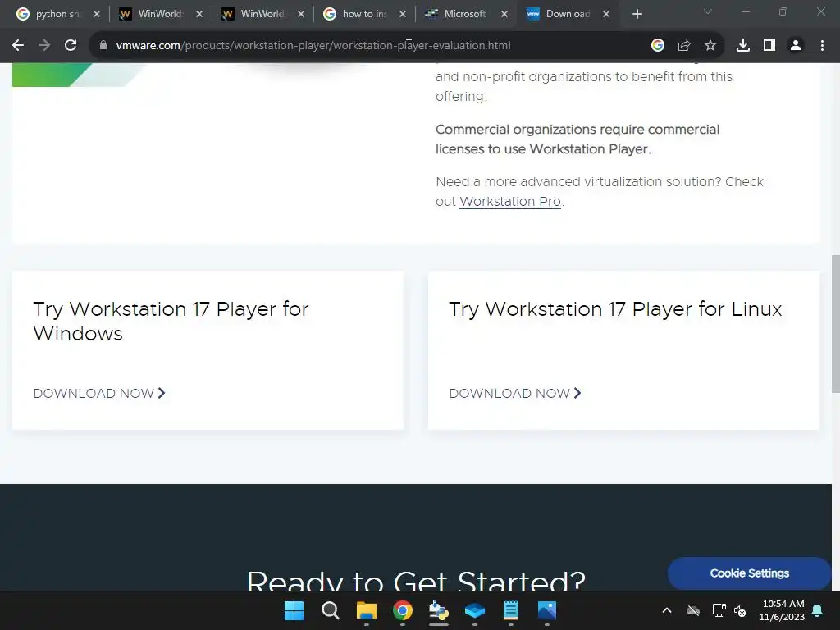Open a new browser tab

click(x=637, y=15)
